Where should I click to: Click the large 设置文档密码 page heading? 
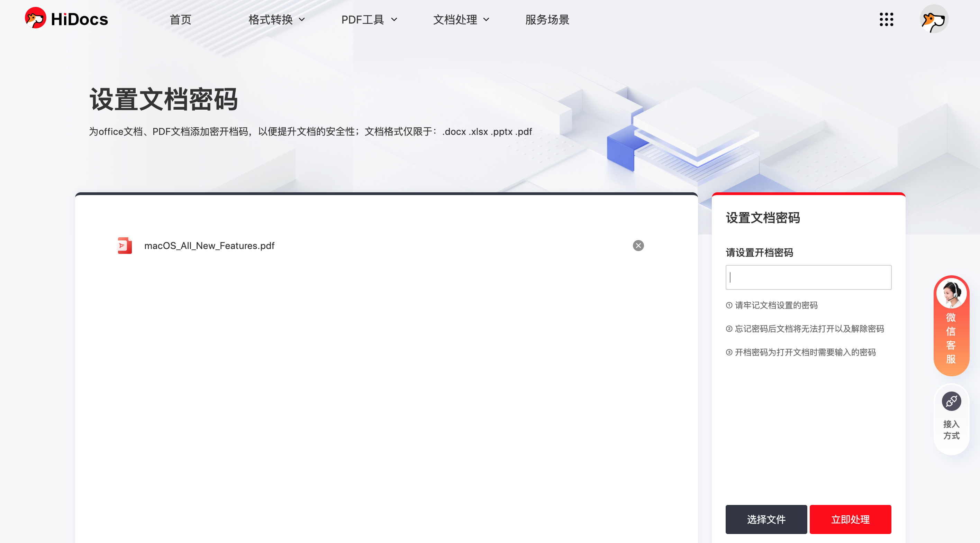[x=164, y=100]
